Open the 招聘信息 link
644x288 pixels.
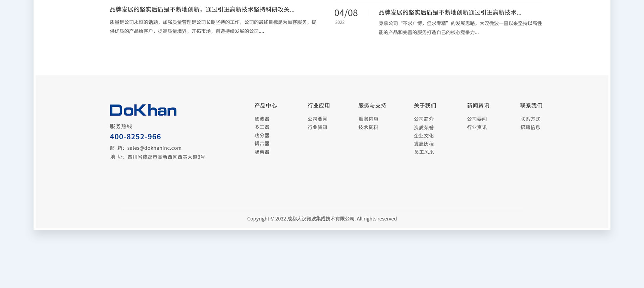[530, 127]
